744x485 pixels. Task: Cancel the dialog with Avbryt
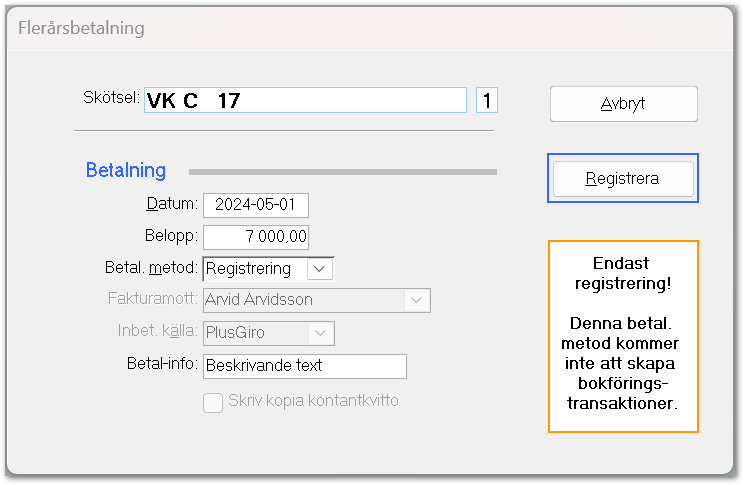(623, 103)
